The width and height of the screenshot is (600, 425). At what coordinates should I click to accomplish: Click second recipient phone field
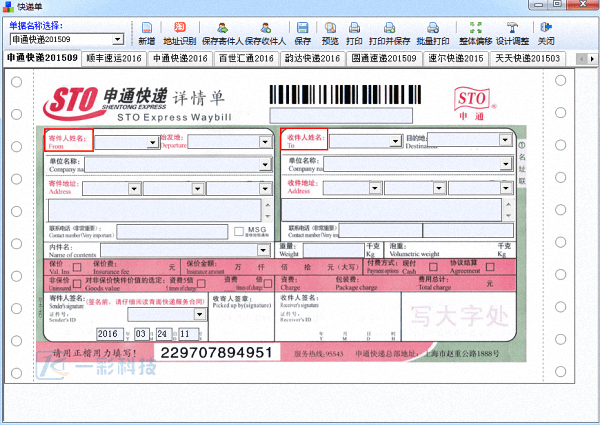coord(468,230)
